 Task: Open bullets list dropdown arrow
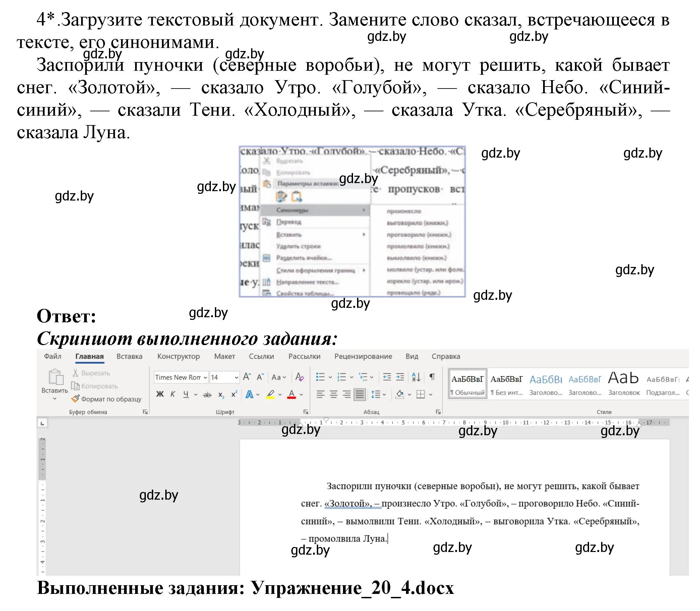click(330, 377)
